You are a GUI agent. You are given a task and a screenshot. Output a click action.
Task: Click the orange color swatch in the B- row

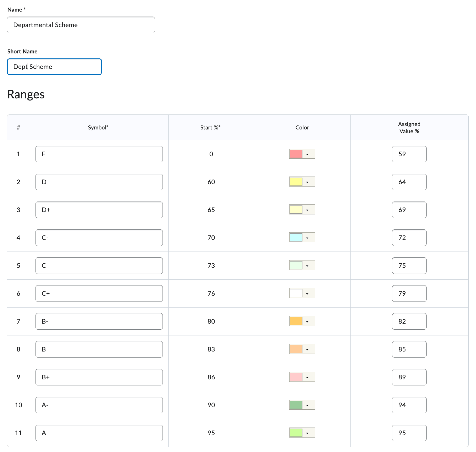296,321
